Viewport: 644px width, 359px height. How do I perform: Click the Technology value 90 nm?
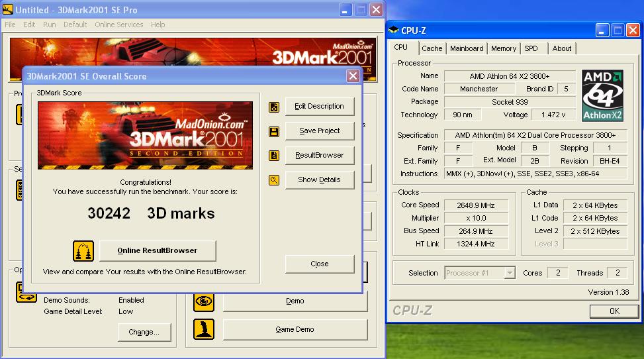(463, 115)
